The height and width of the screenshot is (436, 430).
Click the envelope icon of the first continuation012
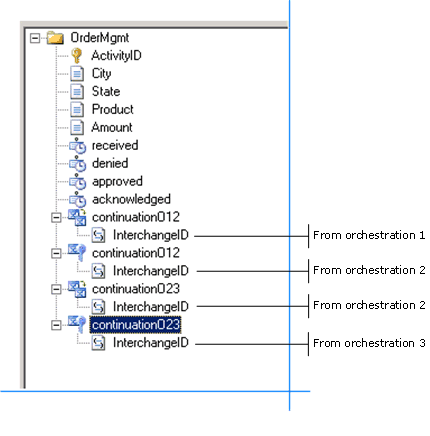[77, 217]
